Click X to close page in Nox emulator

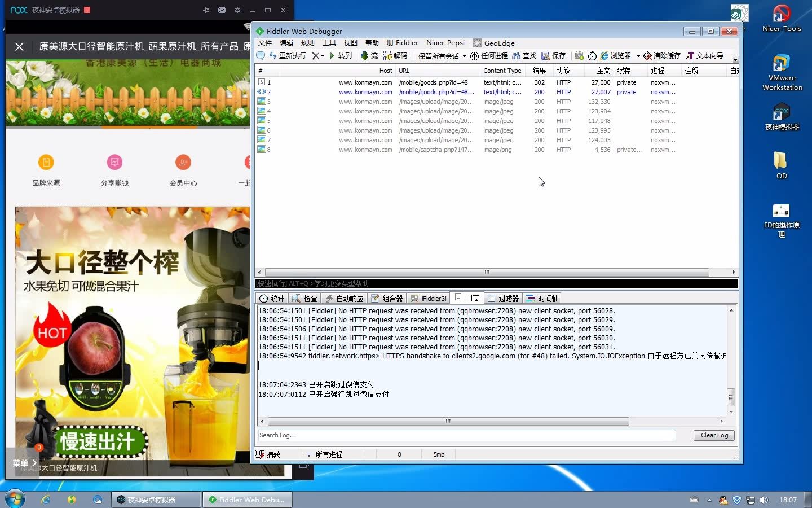tap(19, 46)
